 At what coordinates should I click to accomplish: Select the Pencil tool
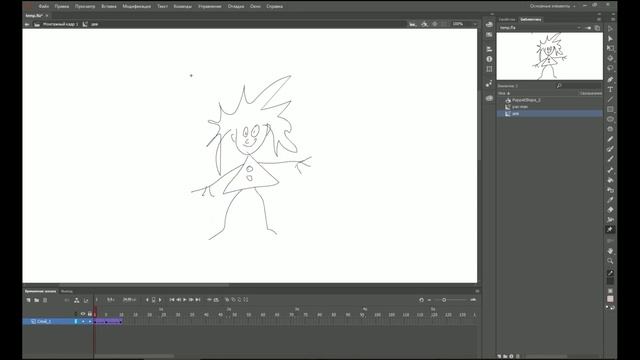[610, 139]
